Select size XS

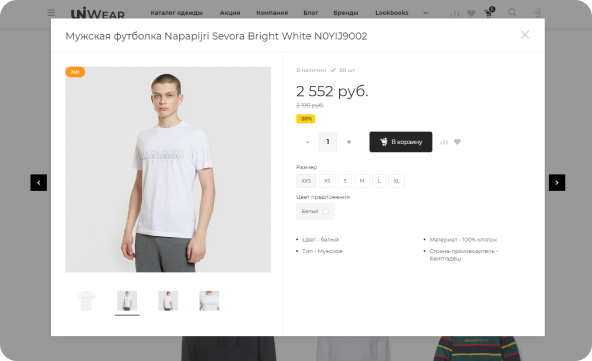tap(327, 181)
